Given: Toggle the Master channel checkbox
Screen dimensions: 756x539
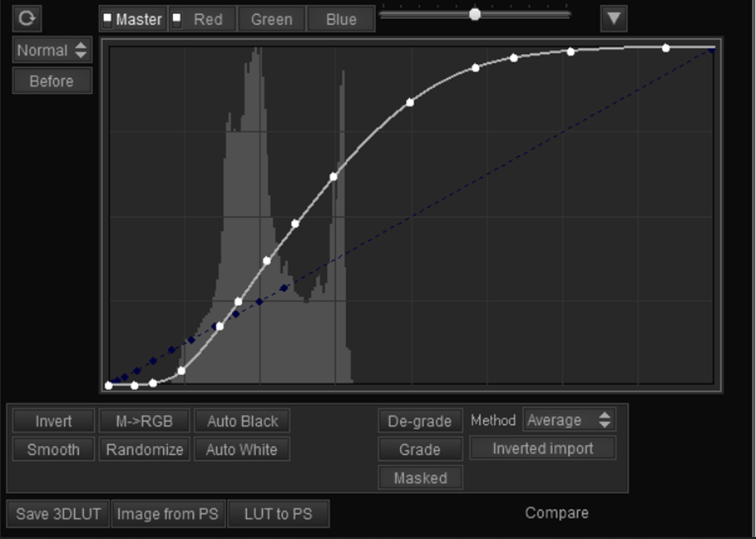Looking at the screenshot, I should coord(108,19).
